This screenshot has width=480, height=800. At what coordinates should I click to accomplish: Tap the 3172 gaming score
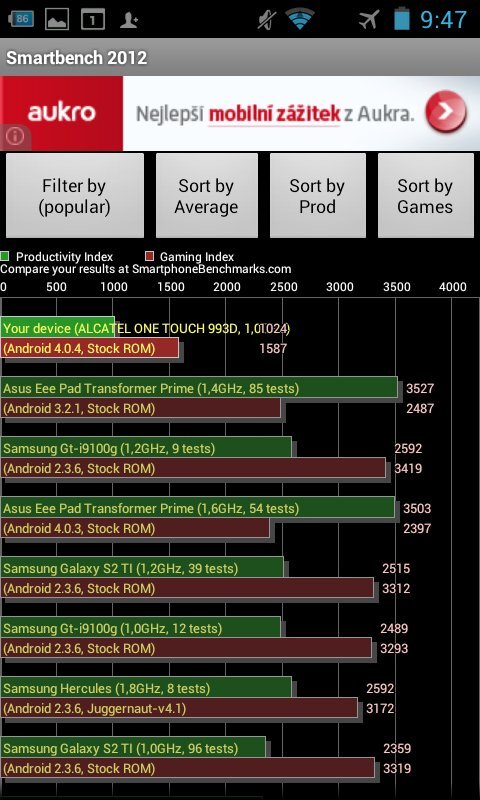coord(380,709)
